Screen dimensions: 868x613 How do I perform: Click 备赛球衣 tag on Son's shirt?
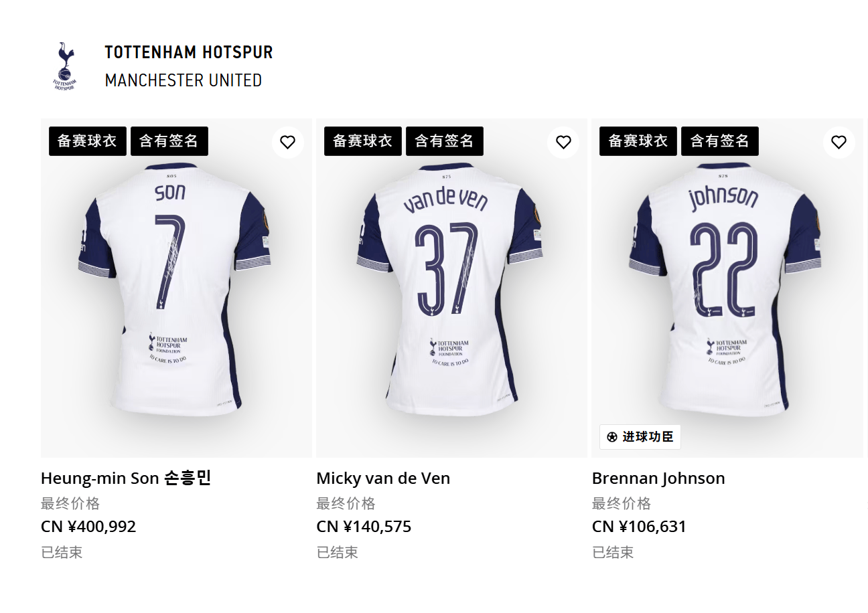pyautogui.click(x=87, y=141)
